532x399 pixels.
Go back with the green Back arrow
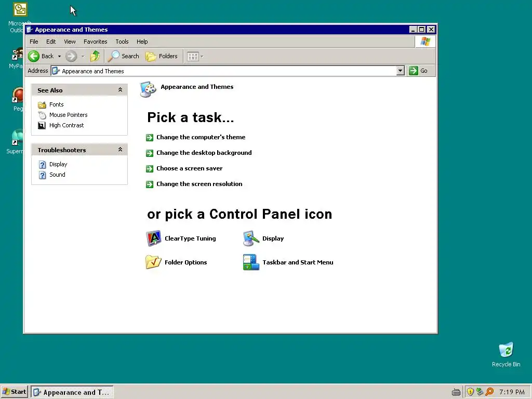pyautogui.click(x=34, y=56)
